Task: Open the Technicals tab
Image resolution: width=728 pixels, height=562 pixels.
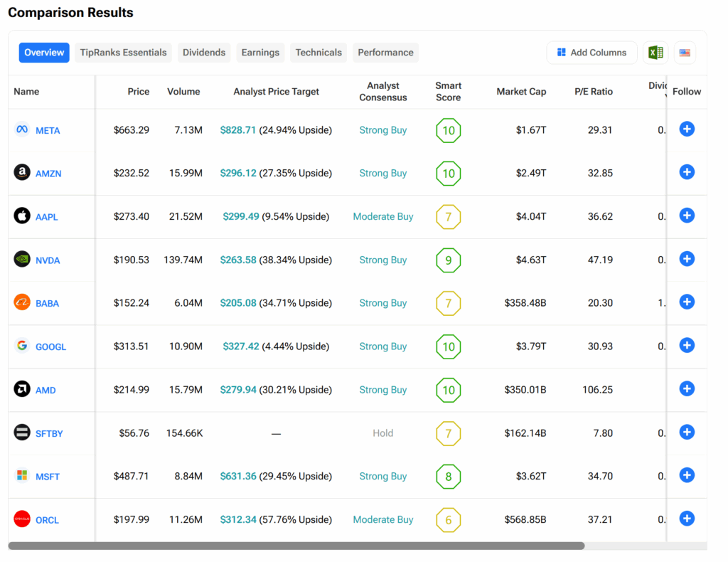Action: [x=318, y=53]
